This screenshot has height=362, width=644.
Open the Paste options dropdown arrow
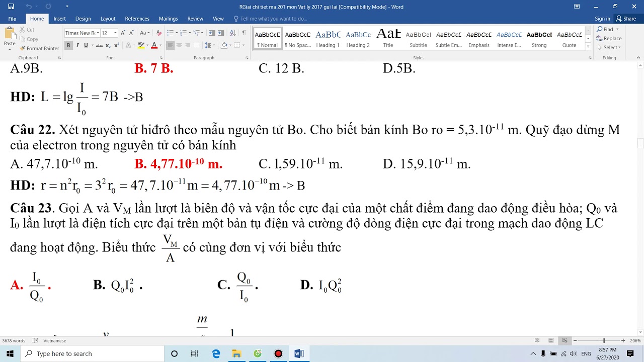10,49
